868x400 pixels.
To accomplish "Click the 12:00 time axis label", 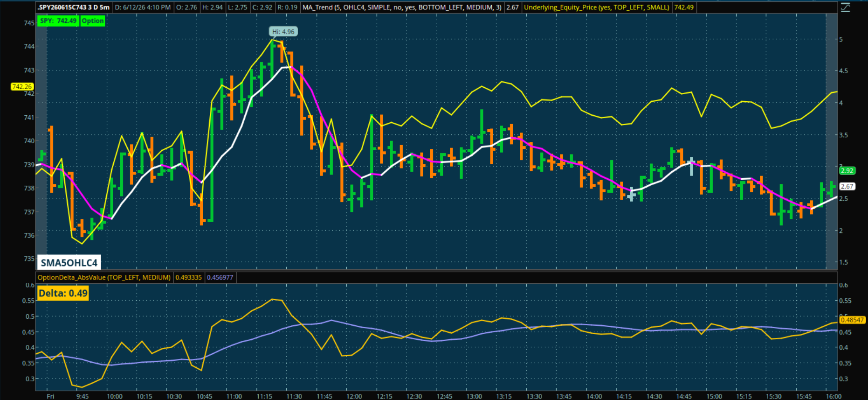I will [x=354, y=396].
